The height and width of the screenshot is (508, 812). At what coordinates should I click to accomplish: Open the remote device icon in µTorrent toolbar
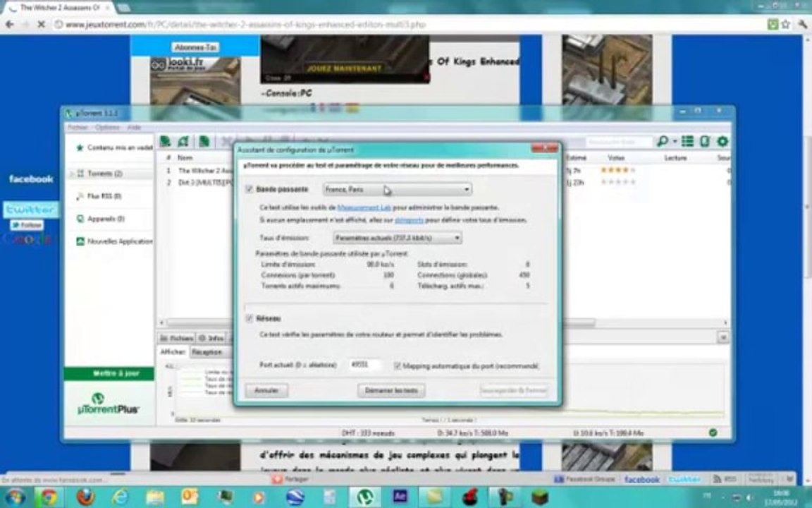tap(704, 141)
